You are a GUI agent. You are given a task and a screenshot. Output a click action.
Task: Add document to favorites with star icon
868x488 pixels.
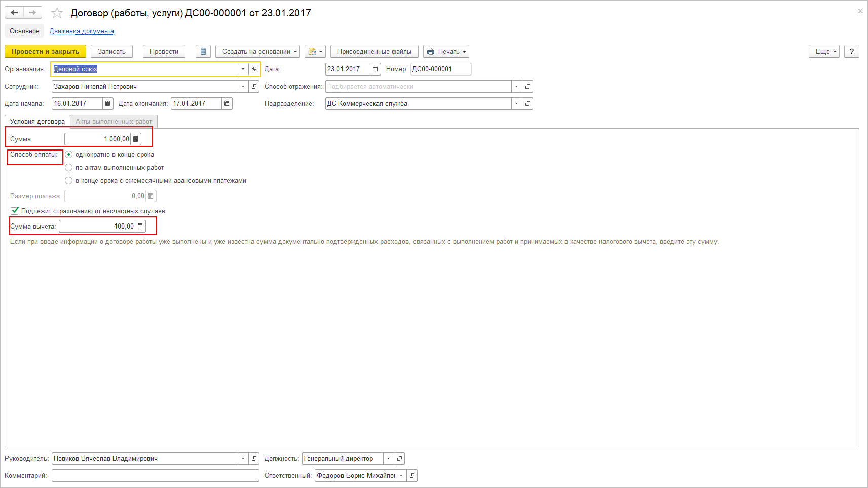(57, 13)
